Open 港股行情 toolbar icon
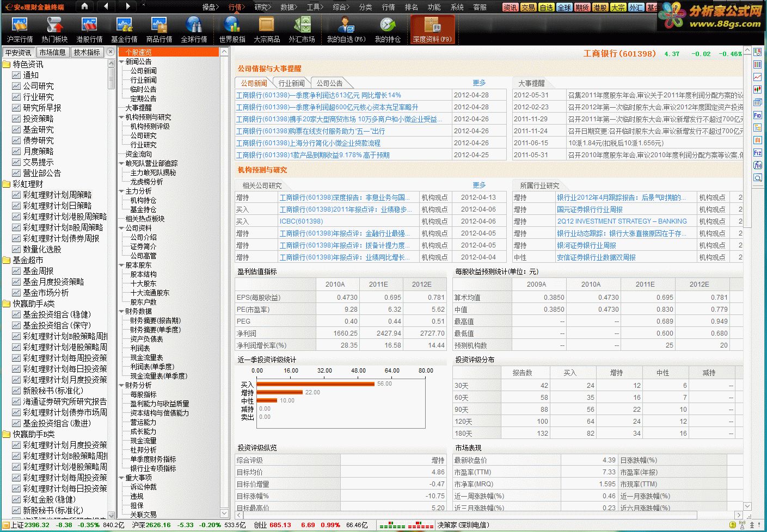This screenshot has width=767, height=532. tap(89, 29)
